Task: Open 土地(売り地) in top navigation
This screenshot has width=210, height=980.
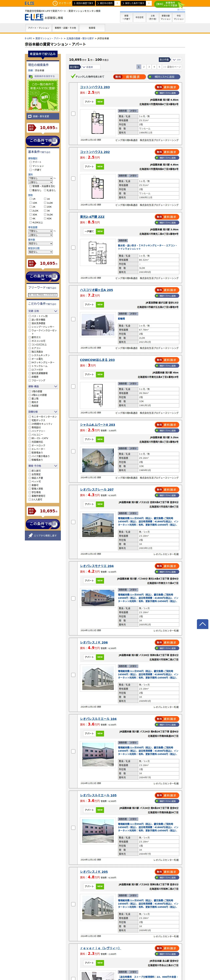Action: point(152,17)
